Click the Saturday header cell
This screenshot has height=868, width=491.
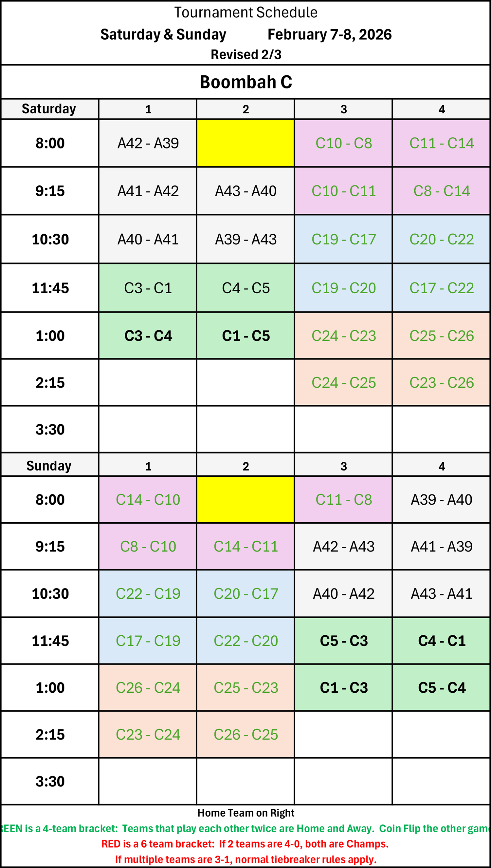tap(49, 109)
